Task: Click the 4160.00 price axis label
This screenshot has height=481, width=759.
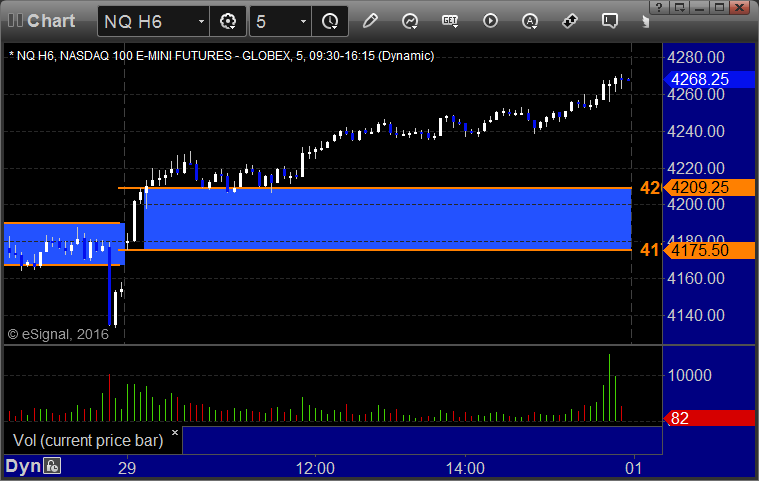Action: point(696,278)
